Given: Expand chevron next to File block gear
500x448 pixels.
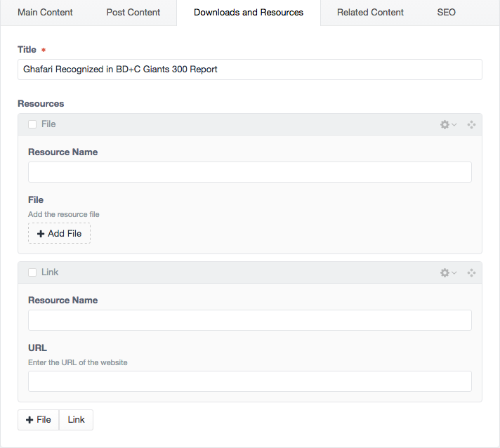Looking at the screenshot, I should (x=454, y=124).
